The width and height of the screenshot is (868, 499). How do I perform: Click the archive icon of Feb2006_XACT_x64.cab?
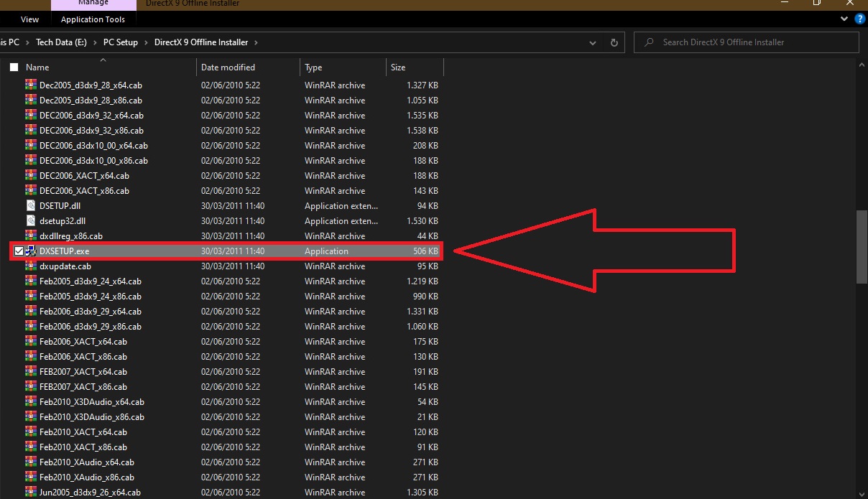[x=31, y=341]
